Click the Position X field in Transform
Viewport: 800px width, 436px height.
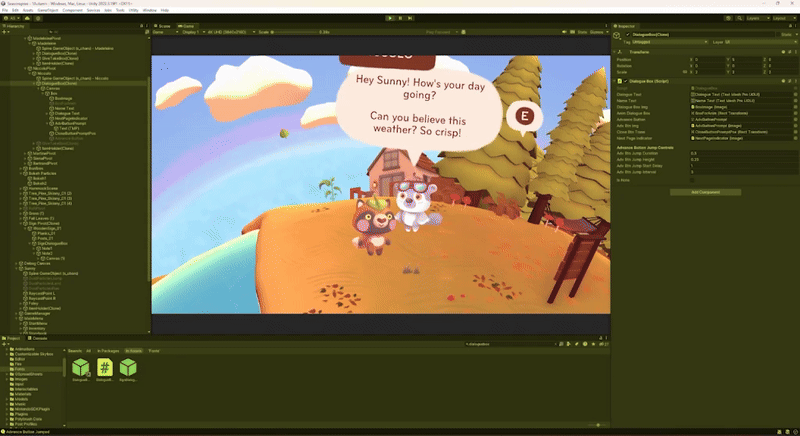click(x=710, y=60)
